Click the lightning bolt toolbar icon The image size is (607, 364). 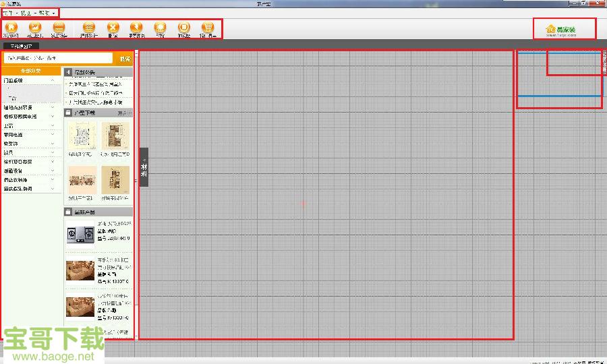point(136,28)
